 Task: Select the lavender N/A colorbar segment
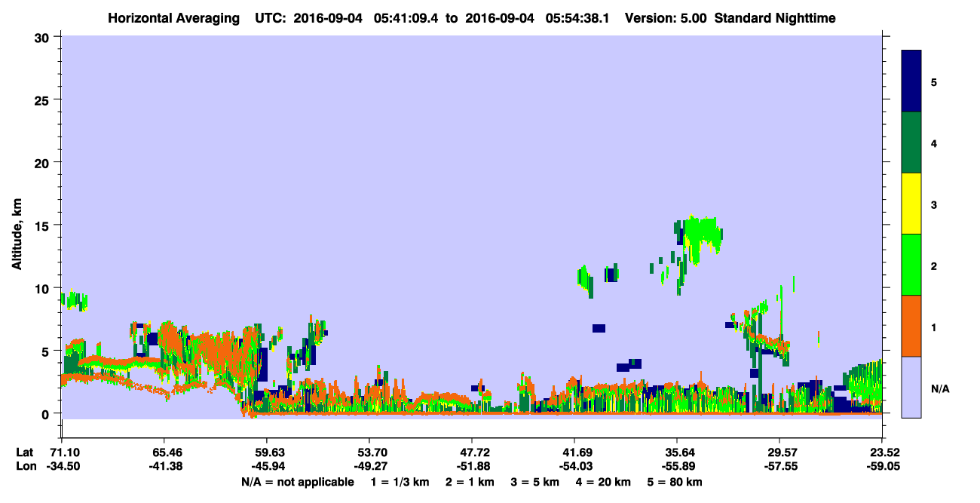pyautogui.click(x=911, y=387)
